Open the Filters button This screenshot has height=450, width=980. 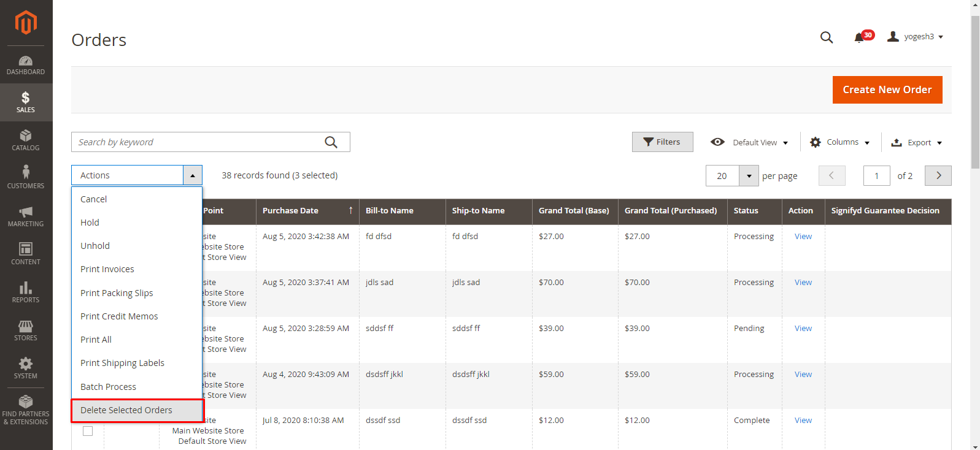(662, 142)
